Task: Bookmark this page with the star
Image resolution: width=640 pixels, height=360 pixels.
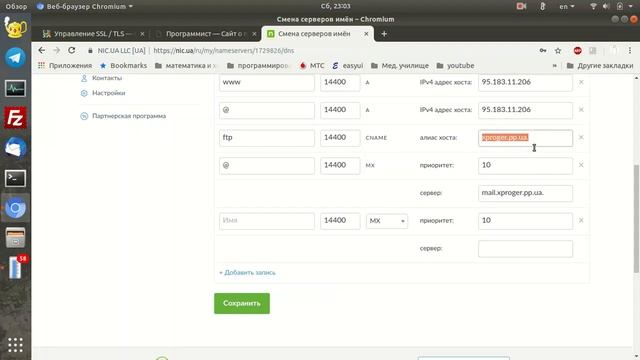Action: pos(558,51)
